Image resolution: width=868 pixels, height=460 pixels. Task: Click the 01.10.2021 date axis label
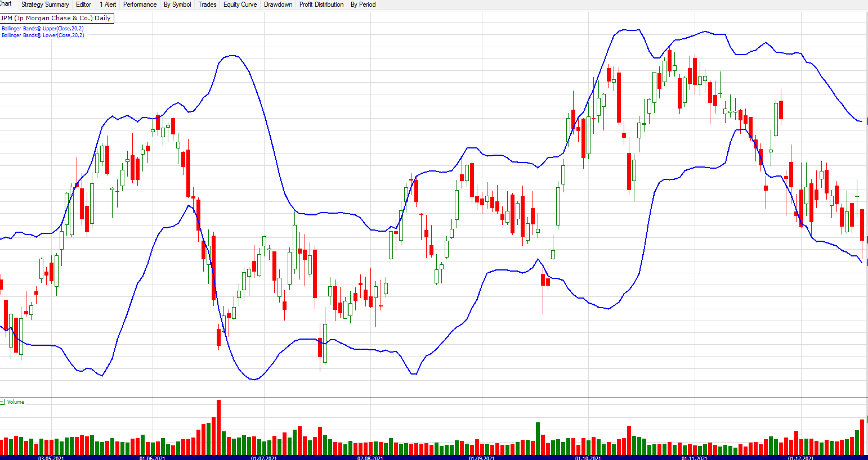[588, 458]
